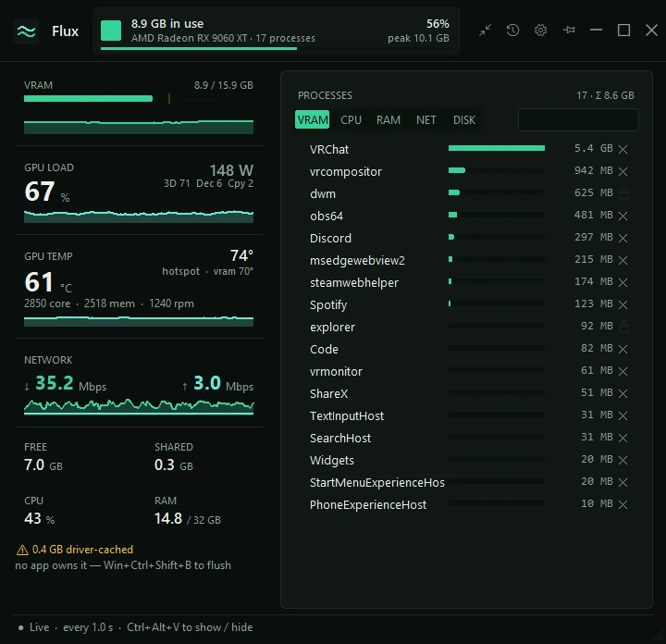Click the 14.8 / 32 GB RAM value

[x=187, y=519]
